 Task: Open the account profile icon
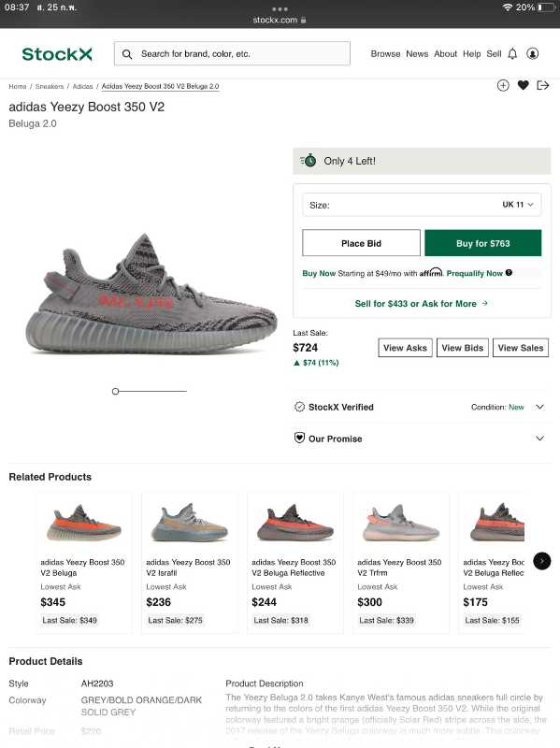click(x=533, y=53)
